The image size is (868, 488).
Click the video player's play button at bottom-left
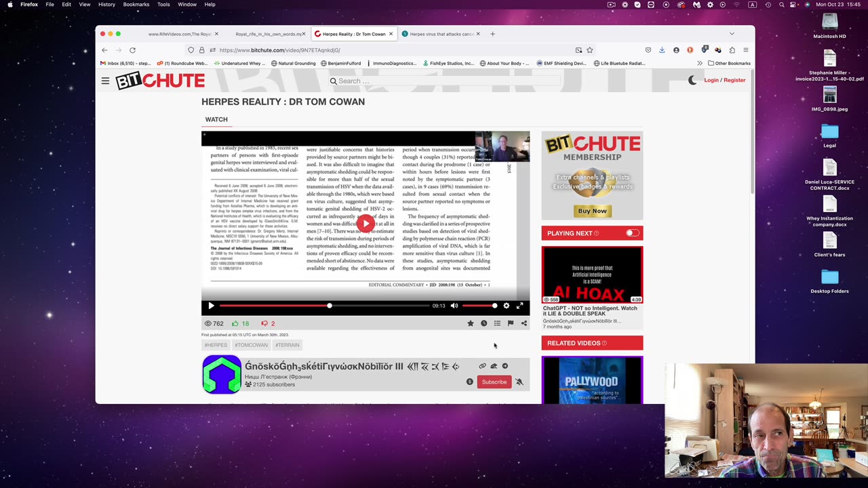[x=211, y=306]
